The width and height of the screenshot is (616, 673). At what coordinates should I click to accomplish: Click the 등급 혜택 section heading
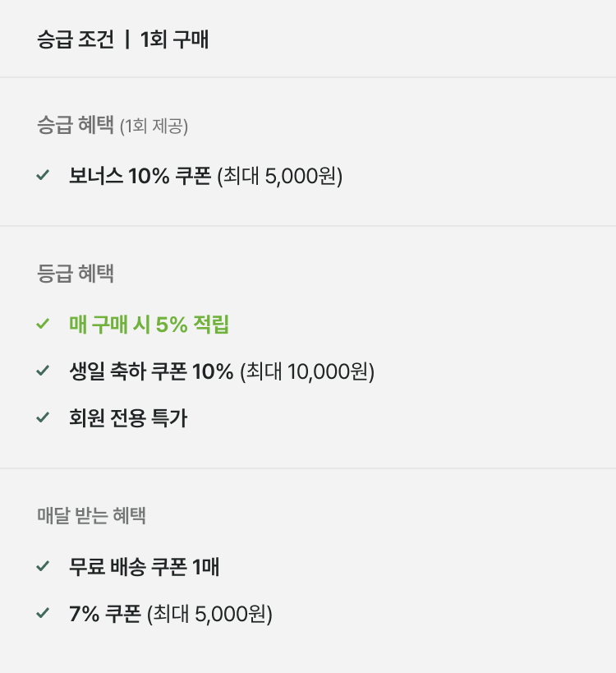[x=76, y=274]
